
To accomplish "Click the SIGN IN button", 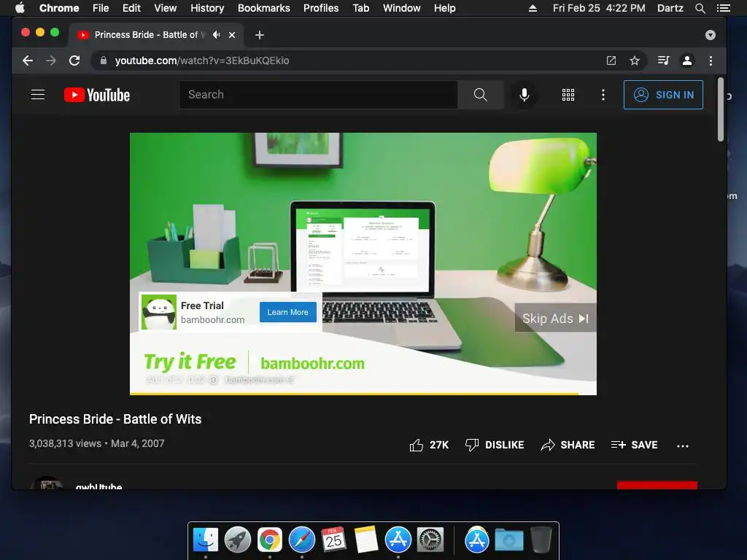I will (x=663, y=95).
